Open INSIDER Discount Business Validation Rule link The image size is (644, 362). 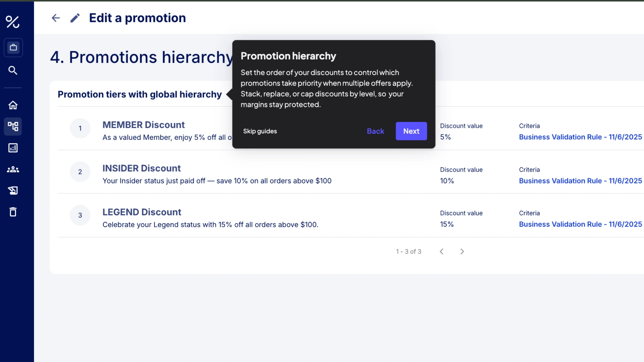click(580, 181)
